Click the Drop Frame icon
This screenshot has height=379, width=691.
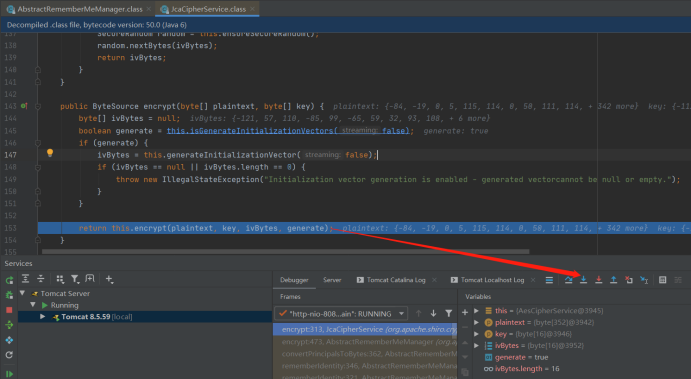(629, 280)
